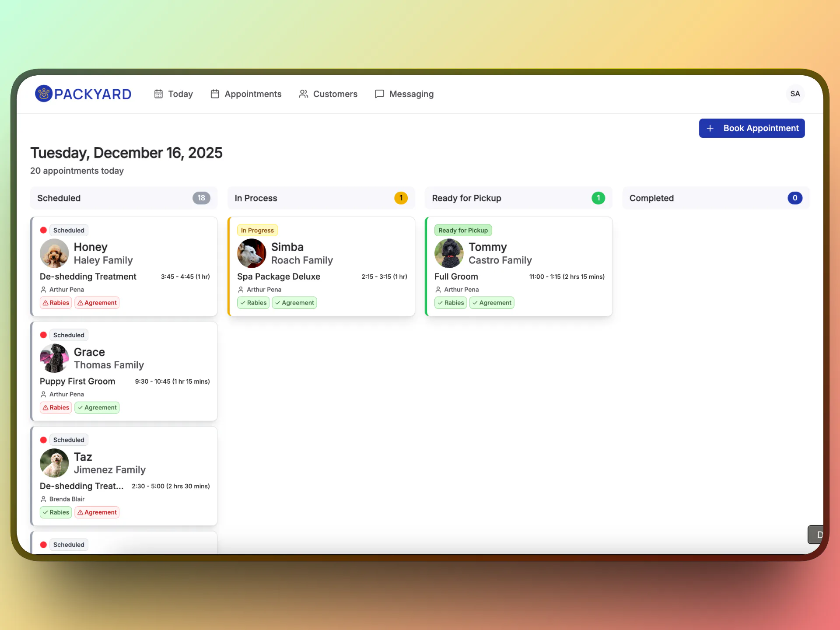The height and width of the screenshot is (630, 840).
Task: Click the green Rabies check badge on Tommy
Action: point(451,303)
